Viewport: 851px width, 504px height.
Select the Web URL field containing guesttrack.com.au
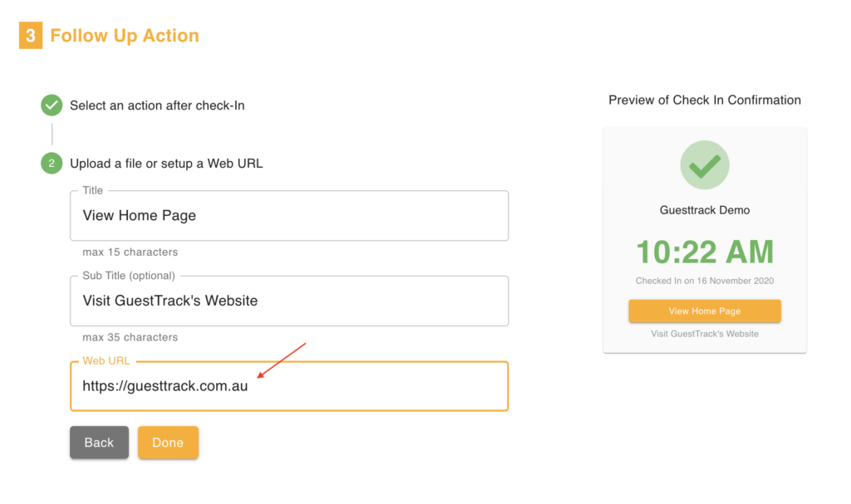tap(289, 385)
